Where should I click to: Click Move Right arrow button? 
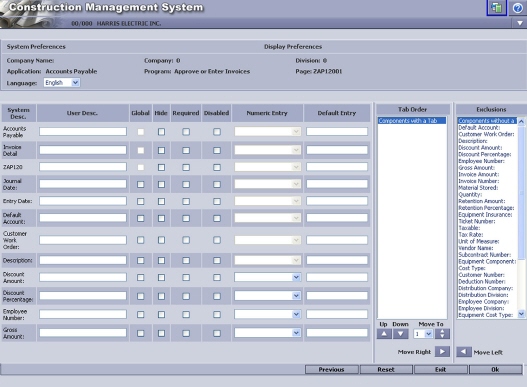(442, 351)
